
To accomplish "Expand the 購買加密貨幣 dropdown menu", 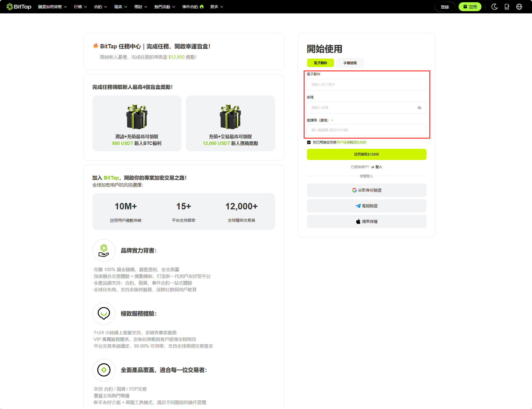I will (53, 7).
